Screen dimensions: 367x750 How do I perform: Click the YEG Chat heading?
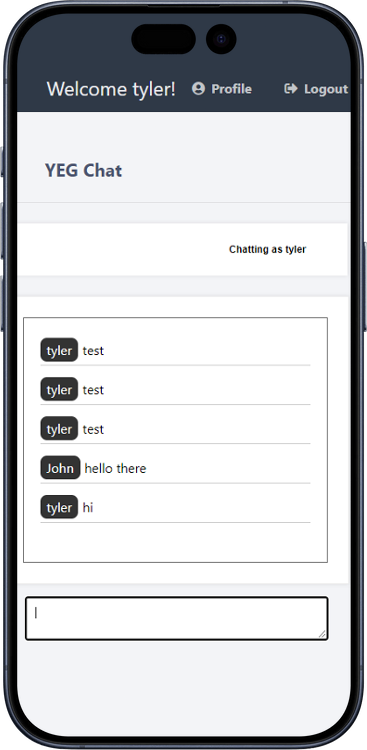83,170
